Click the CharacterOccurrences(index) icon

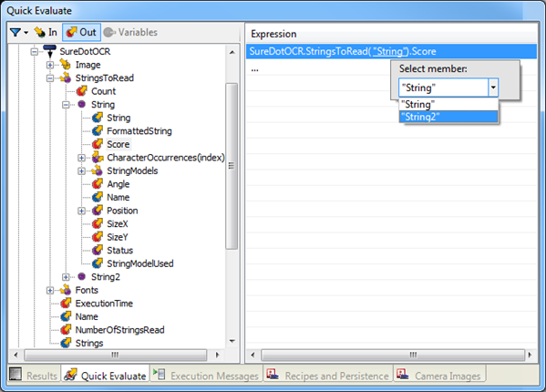pyautogui.click(x=98, y=158)
